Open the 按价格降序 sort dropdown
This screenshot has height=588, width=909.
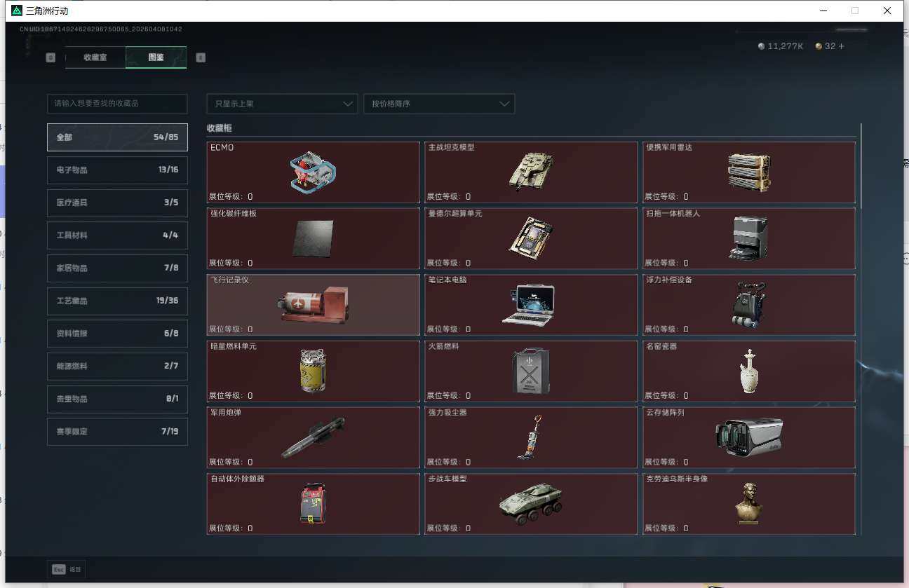pos(439,104)
